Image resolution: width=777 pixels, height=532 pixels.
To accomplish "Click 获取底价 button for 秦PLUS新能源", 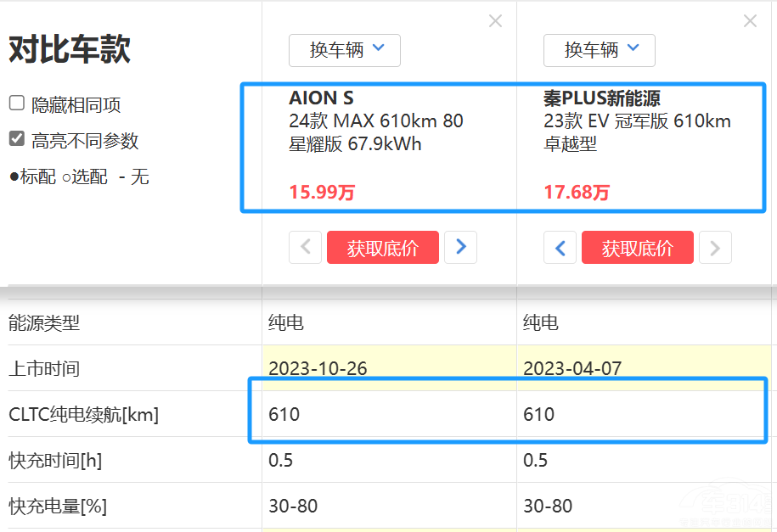I will (x=637, y=247).
